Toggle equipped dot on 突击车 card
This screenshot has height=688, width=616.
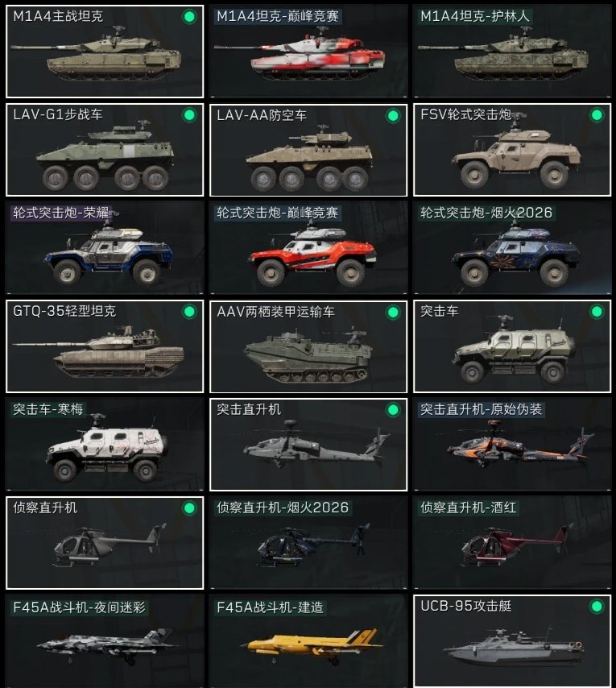tap(597, 312)
